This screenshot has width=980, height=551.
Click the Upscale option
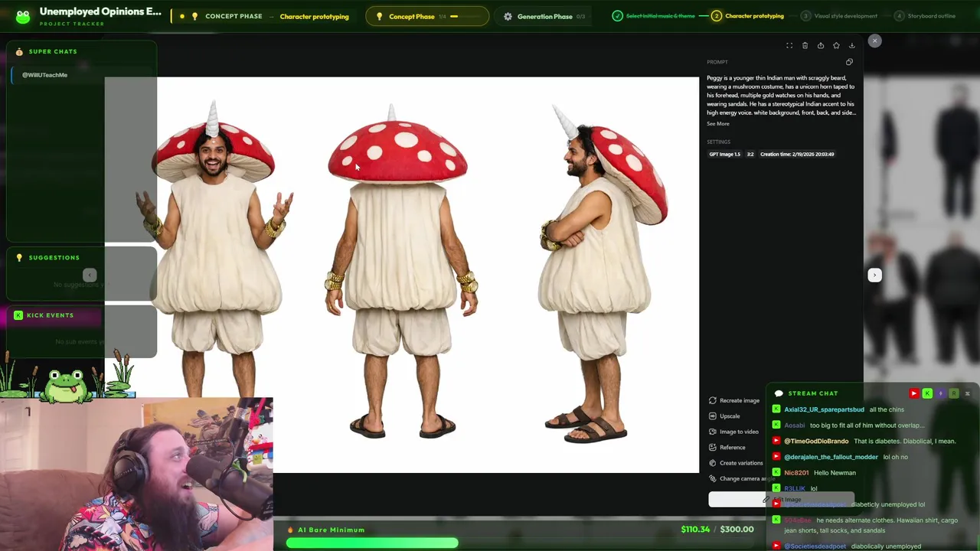725,416
